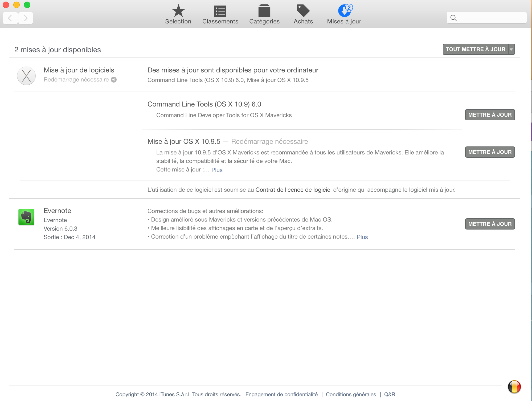
Task: Click Tout mettre à jour button
Action: point(476,49)
